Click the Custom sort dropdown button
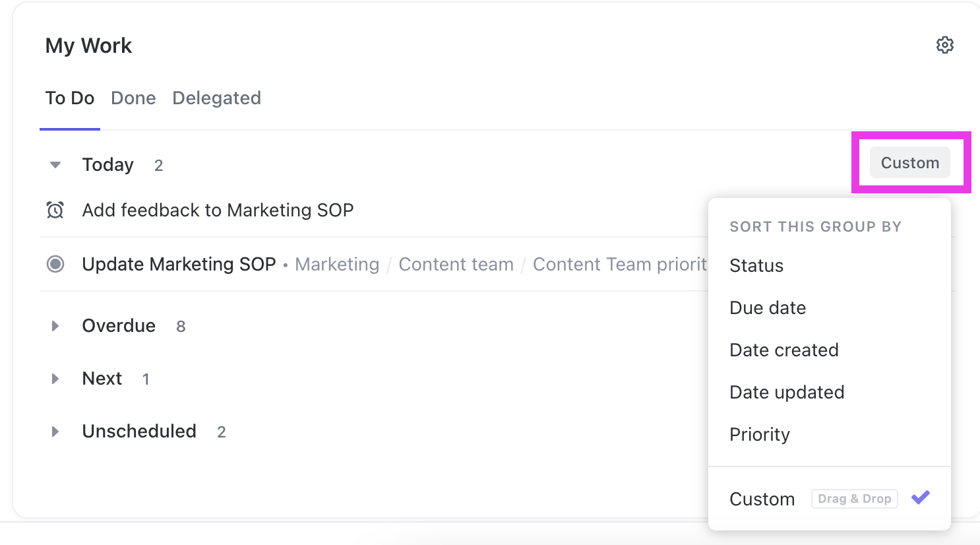980x545 pixels. (909, 163)
